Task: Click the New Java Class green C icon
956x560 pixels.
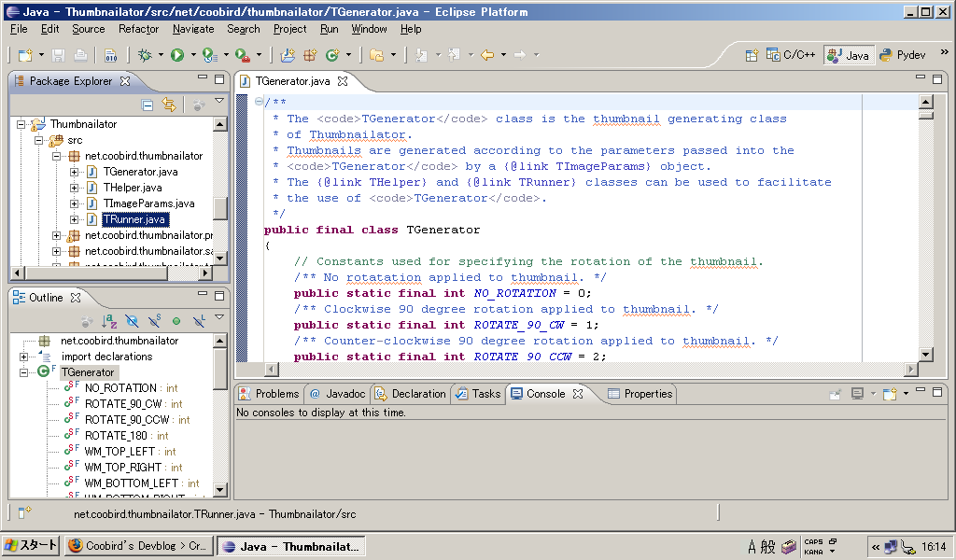Action: pos(332,55)
